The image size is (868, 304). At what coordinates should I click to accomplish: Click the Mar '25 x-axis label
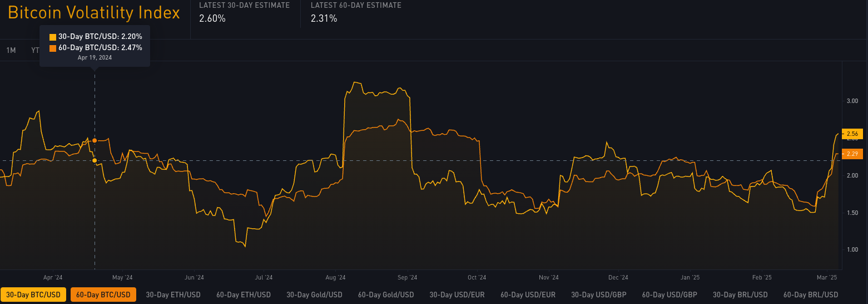[827, 277]
